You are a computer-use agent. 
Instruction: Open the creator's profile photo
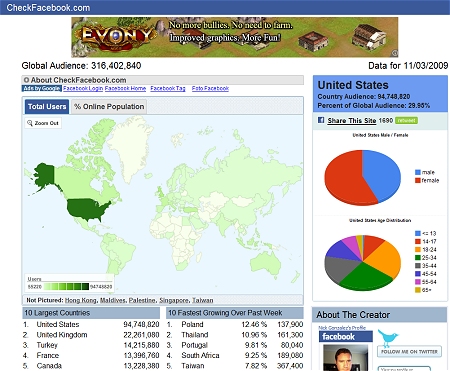point(346,358)
